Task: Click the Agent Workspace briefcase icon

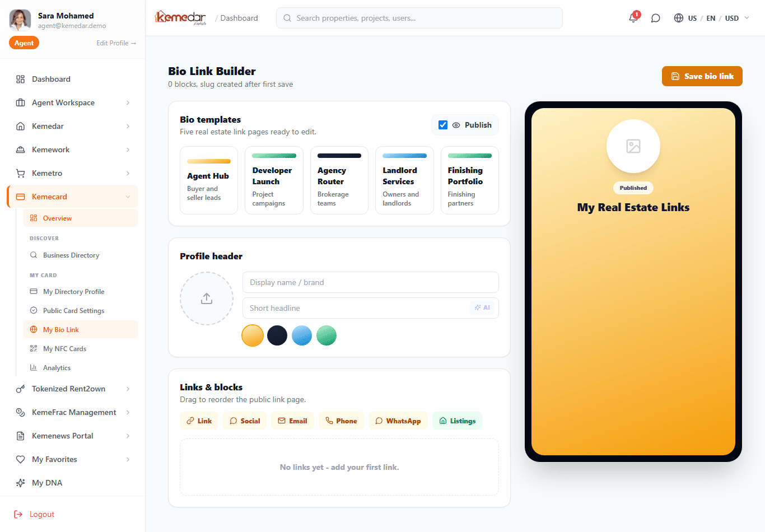Action: coord(21,102)
